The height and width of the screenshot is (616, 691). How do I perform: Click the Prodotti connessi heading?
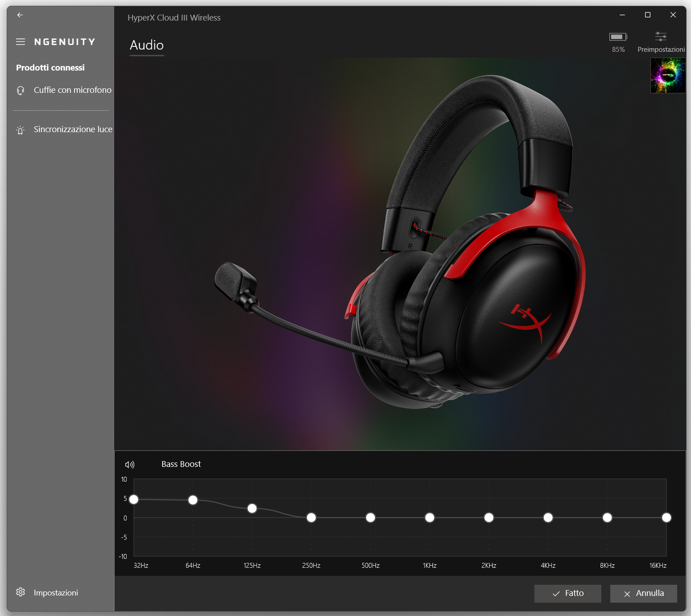[x=50, y=67]
